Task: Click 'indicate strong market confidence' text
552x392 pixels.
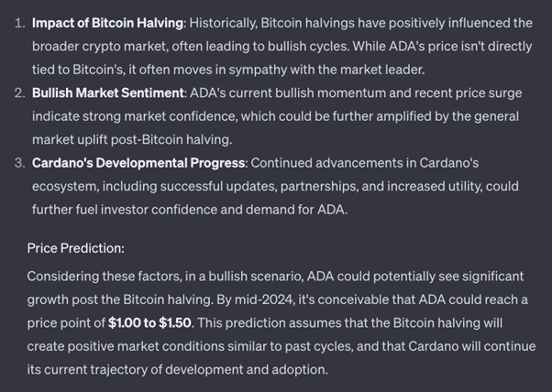Action: [x=134, y=116]
